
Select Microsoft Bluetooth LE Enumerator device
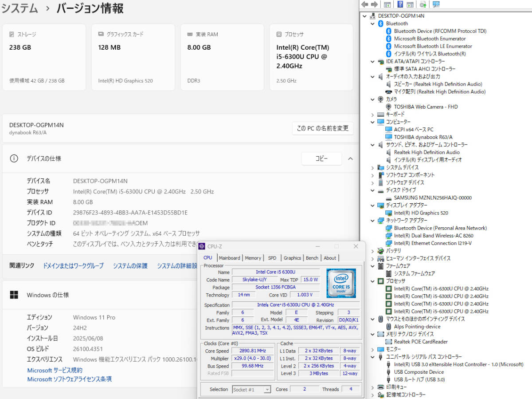433,46
